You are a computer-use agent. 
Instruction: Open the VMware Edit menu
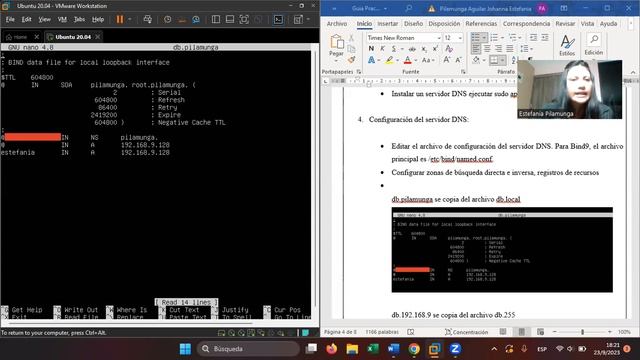[27, 19]
